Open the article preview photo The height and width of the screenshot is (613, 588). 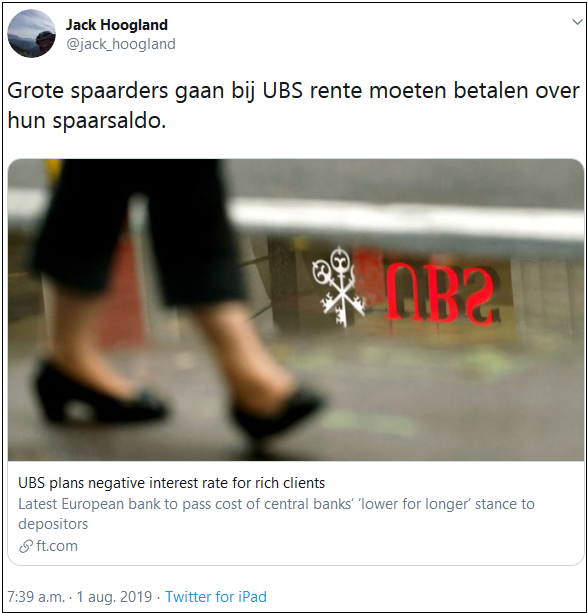(296, 310)
